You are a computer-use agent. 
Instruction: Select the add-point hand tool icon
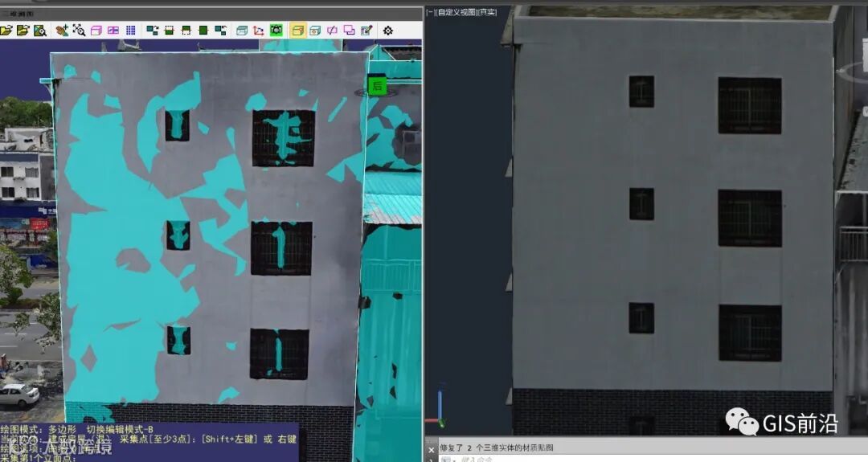(x=62, y=31)
